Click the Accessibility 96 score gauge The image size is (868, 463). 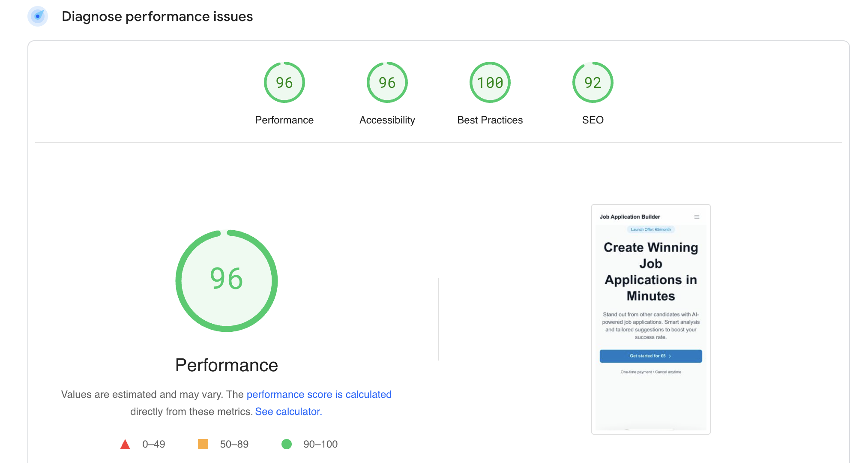pos(387,82)
